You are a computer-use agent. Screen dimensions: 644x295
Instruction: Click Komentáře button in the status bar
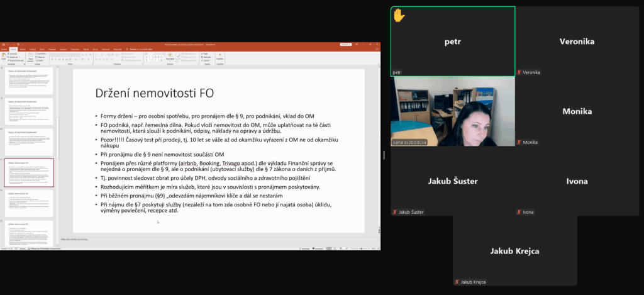coord(318,248)
